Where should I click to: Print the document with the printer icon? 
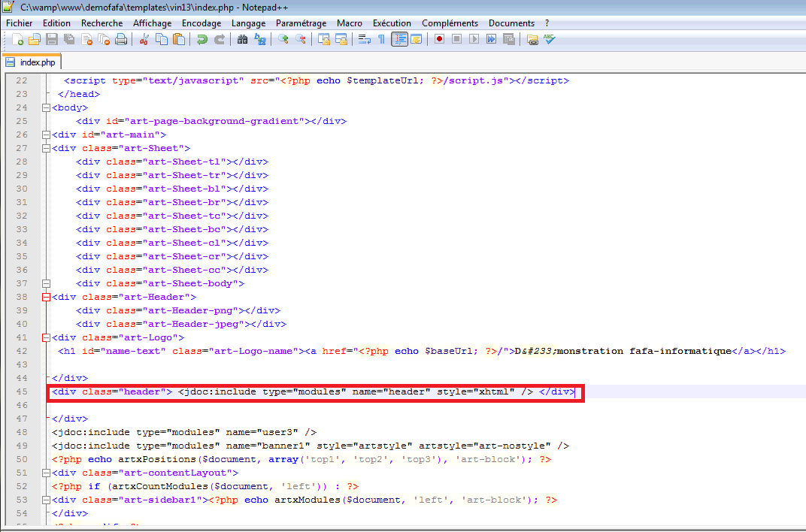121,40
